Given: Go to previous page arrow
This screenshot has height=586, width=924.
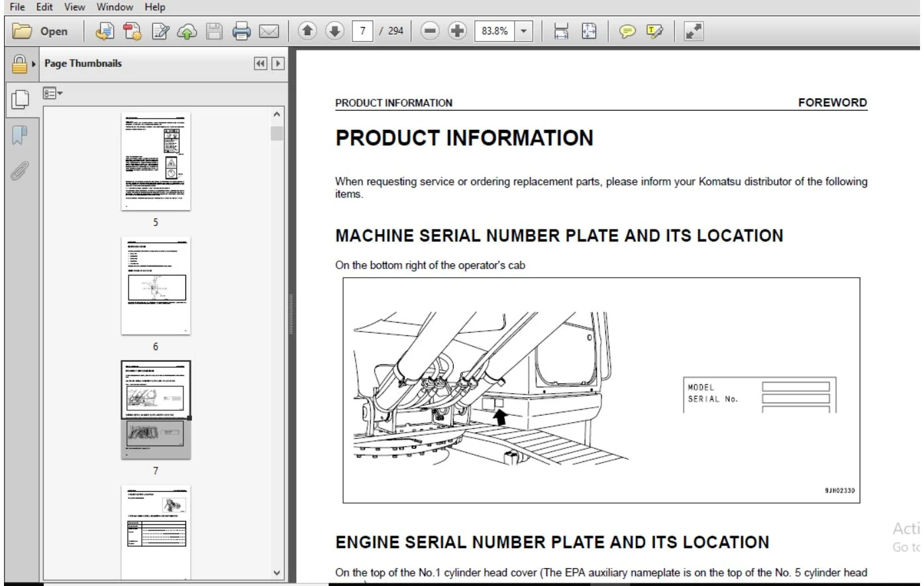Looking at the screenshot, I should pos(307,30).
